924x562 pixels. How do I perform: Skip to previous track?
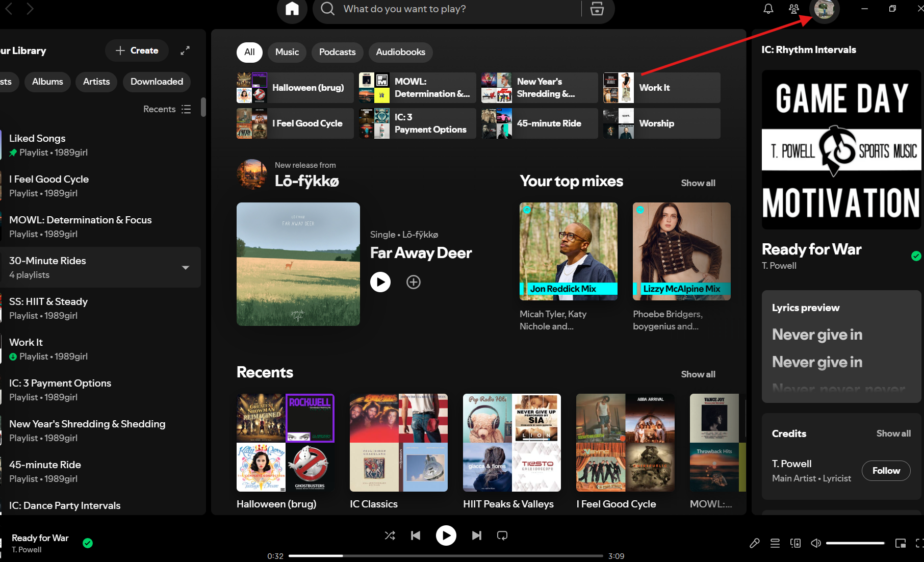point(416,535)
